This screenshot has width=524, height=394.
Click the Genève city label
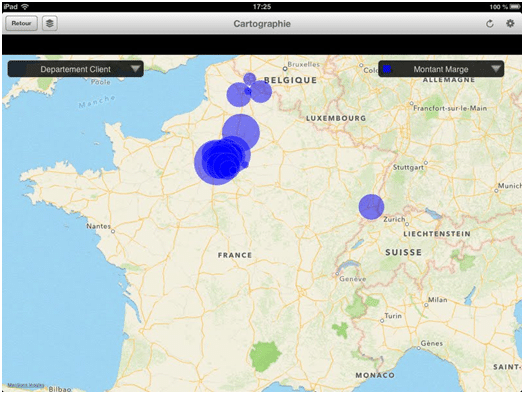pos(353,279)
